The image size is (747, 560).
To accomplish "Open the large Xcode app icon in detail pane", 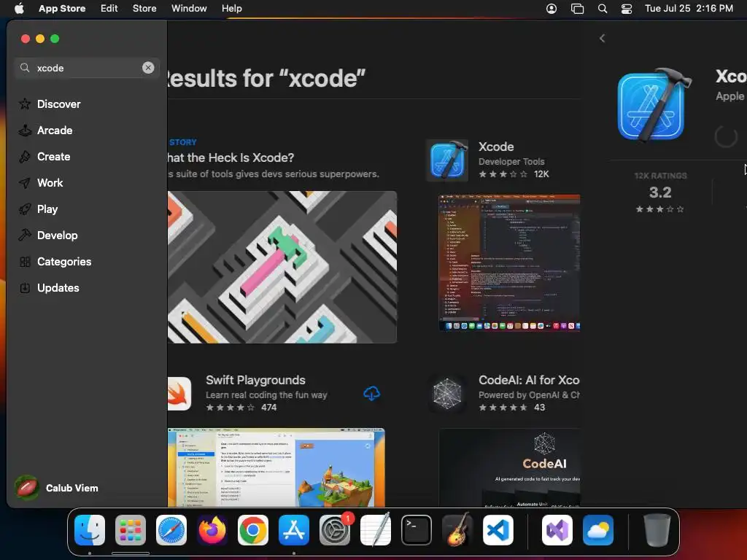I will 654,105.
